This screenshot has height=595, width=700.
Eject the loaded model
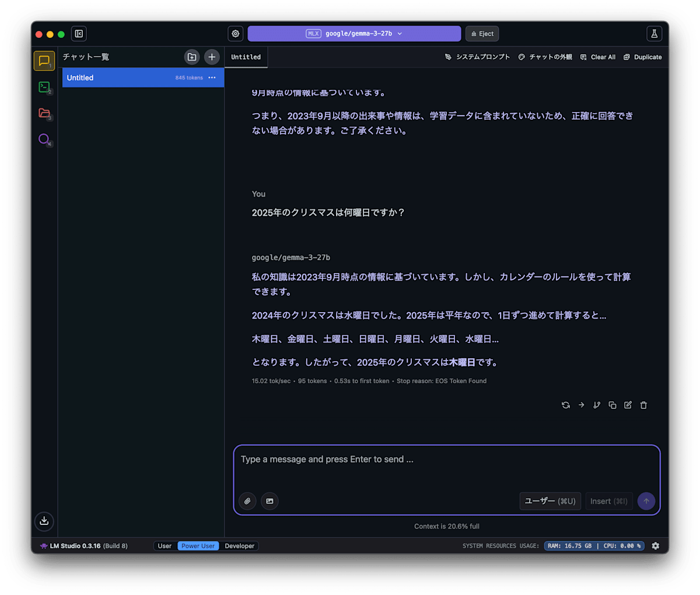point(482,34)
